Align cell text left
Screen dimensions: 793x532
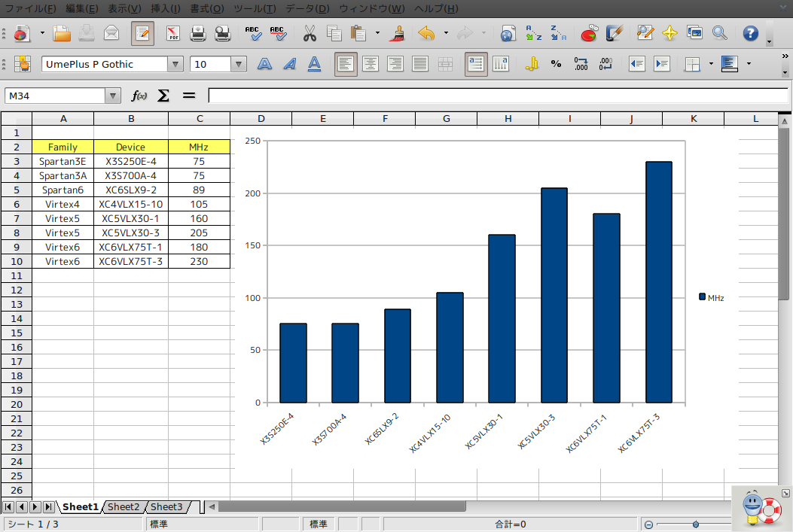click(x=346, y=64)
